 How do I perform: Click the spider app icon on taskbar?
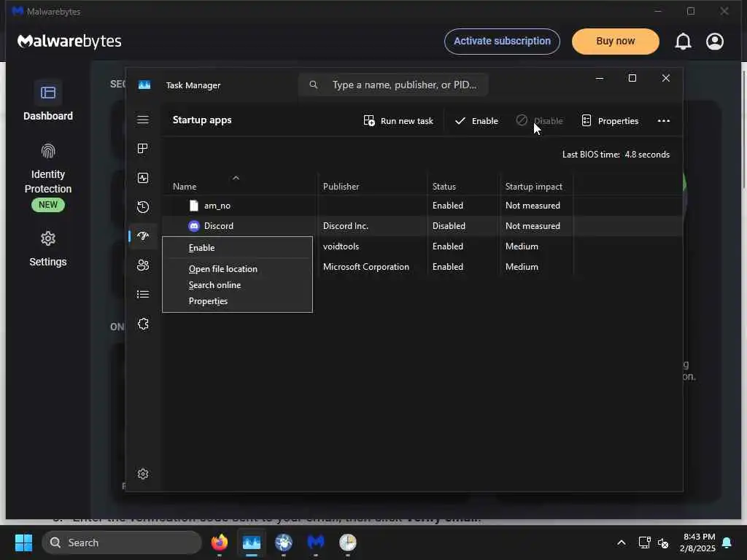click(x=284, y=542)
